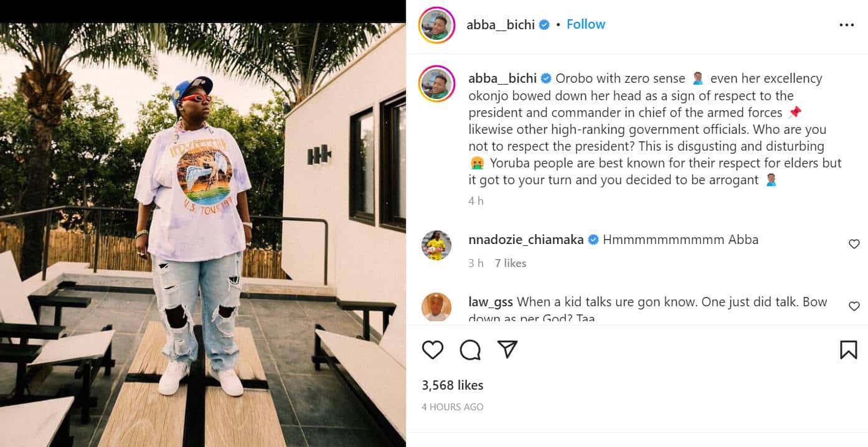Open nnadozie_chiamaka's profile avatar
This screenshot has width=868, height=447.
436,245
